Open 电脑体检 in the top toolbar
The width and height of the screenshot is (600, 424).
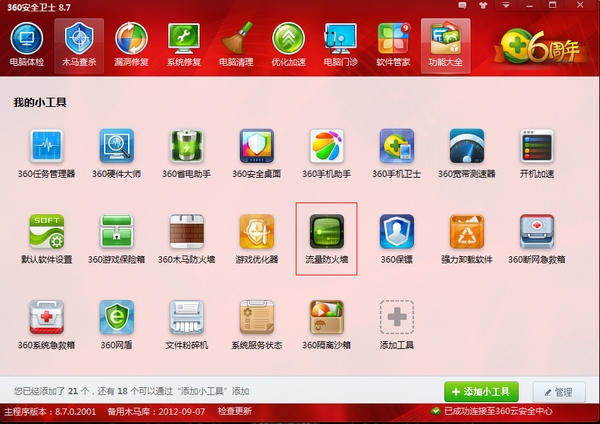(x=26, y=44)
